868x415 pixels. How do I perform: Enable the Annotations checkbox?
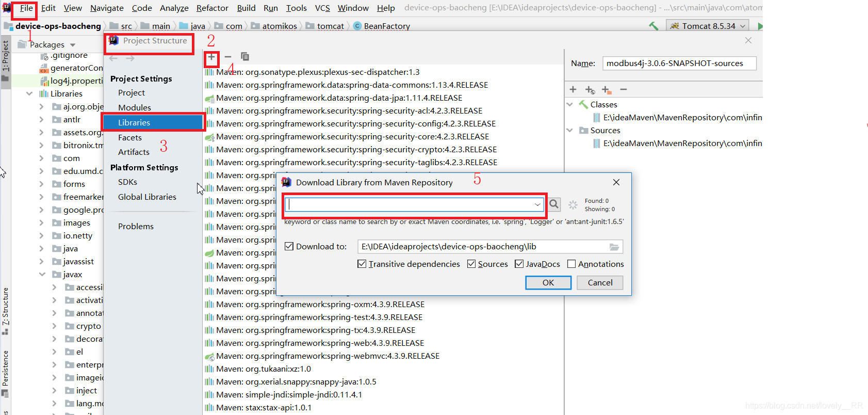point(571,264)
